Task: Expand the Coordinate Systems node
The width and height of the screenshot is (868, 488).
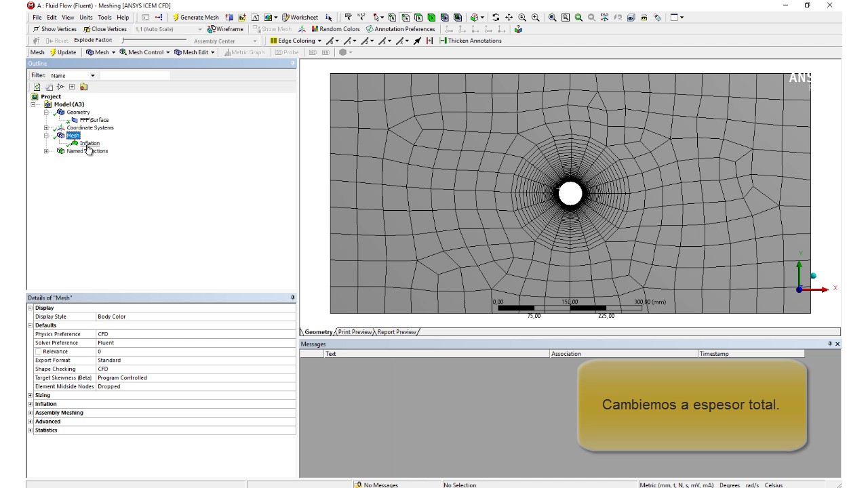Action: pos(46,127)
